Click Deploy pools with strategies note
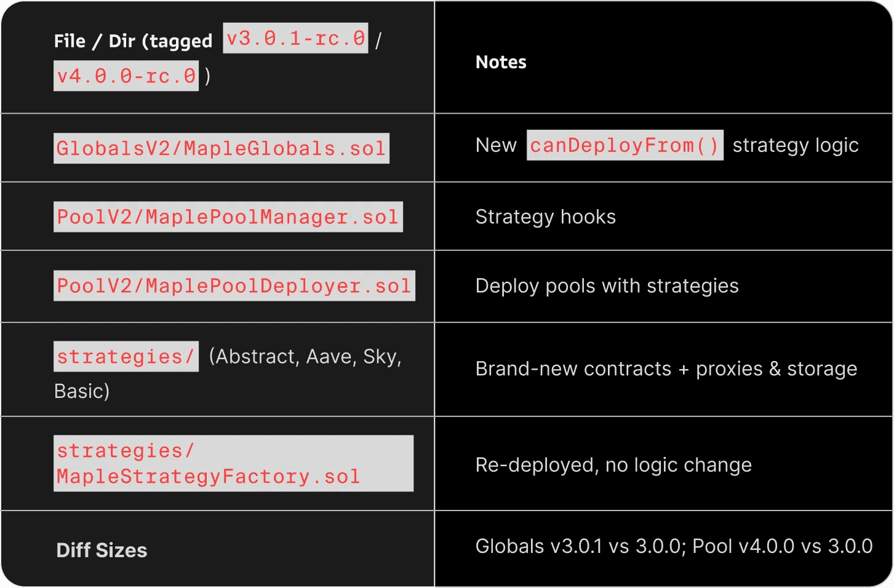The height and width of the screenshot is (588, 894). click(x=607, y=286)
